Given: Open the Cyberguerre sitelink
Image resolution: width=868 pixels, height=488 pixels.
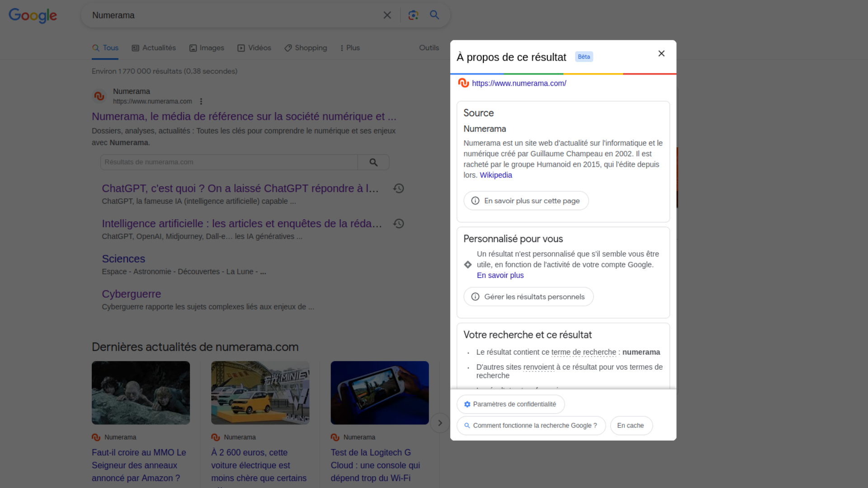Looking at the screenshot, I should 132,294.
